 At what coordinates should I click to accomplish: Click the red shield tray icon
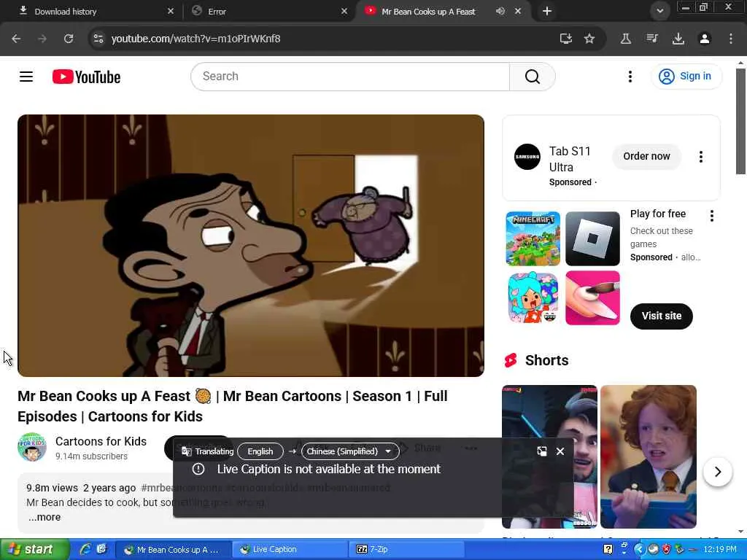(x=666, y=550)
